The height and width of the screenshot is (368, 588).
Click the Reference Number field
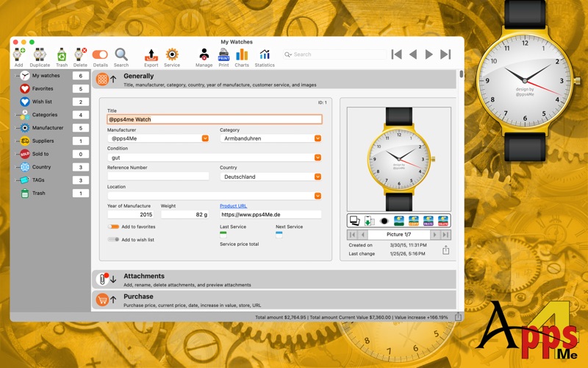point(158,176)
